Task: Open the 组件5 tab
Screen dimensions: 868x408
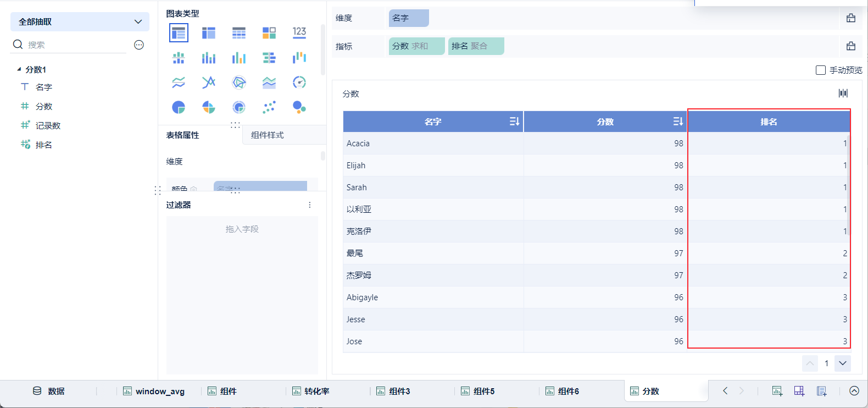Action: point(478,391)
